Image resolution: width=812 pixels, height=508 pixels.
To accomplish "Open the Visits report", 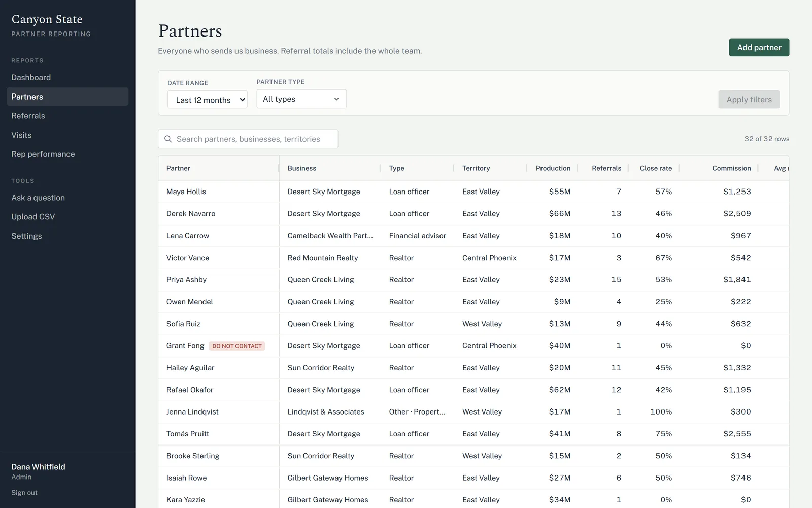I will [x=67, y=135].
